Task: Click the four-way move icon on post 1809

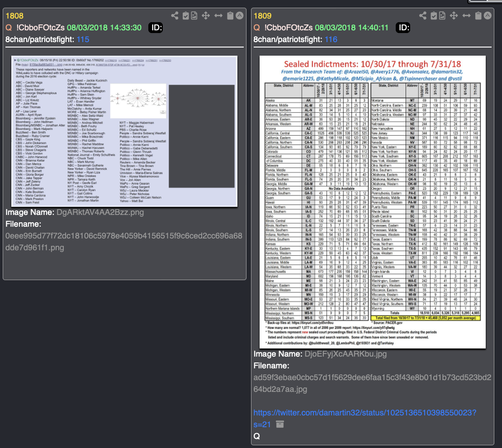Action: 454,15
